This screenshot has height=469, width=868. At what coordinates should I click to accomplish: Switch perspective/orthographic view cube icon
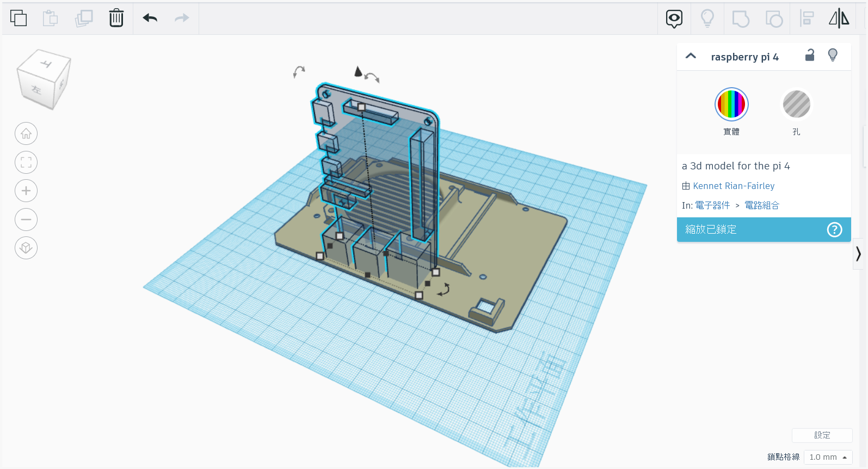pyautogui.click(x=26, y=248)
